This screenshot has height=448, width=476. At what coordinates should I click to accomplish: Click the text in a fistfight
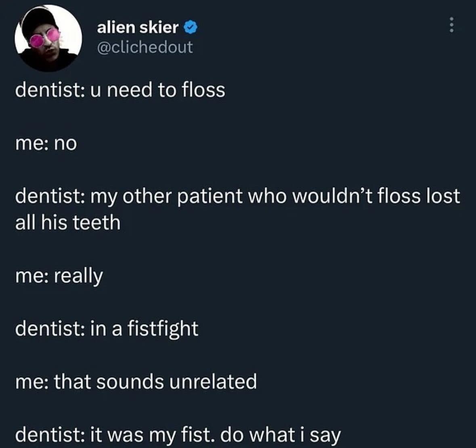(x=106, y=328)
